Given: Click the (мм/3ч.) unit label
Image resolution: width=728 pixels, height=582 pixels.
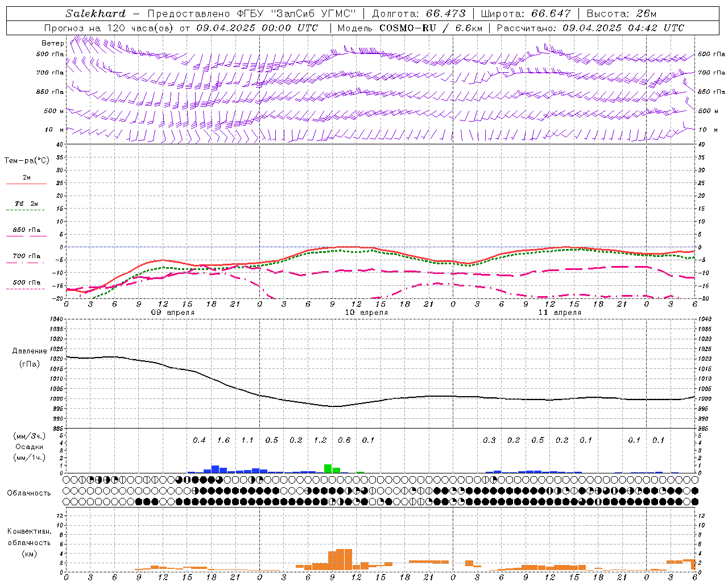Looking at the screenshot, I should [30, 436].
